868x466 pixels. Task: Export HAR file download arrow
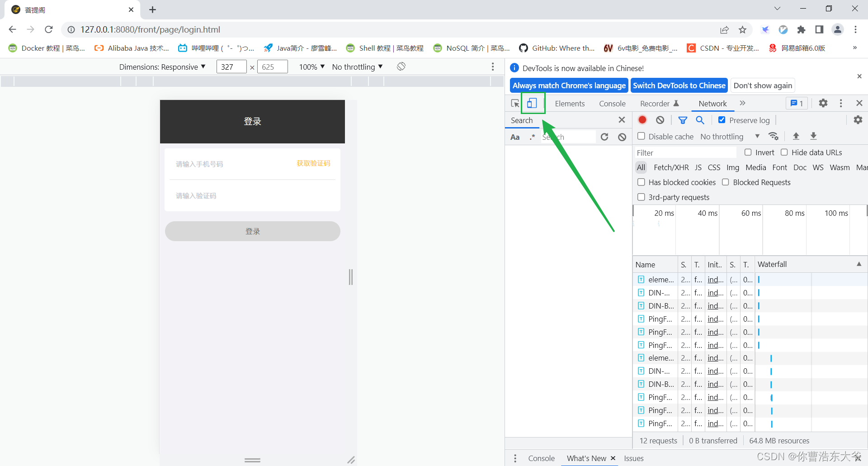813,136
